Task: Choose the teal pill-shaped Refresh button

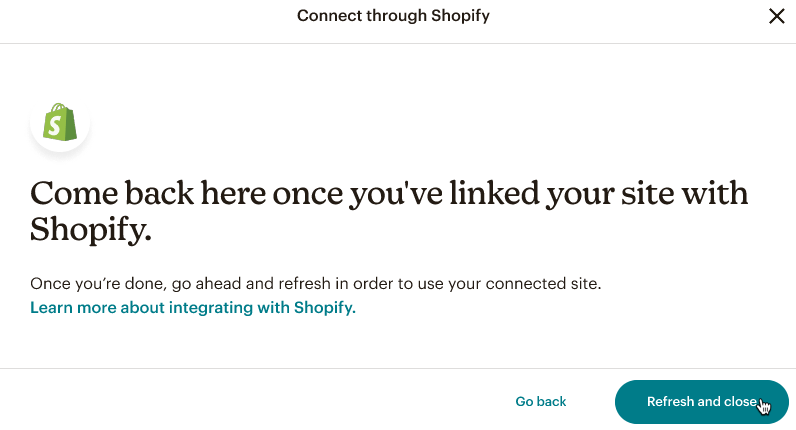Action: pyautogui.click(x=701, y=401)
